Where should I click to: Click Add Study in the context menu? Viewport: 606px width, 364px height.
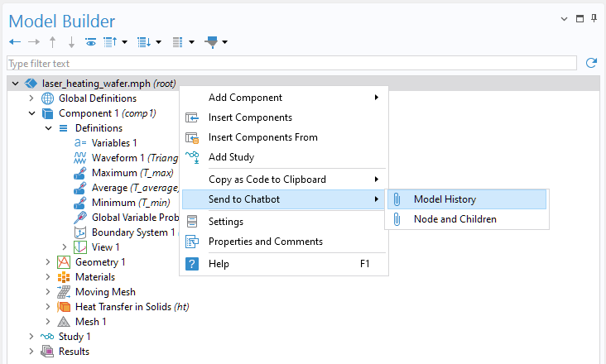coord(231,157)
